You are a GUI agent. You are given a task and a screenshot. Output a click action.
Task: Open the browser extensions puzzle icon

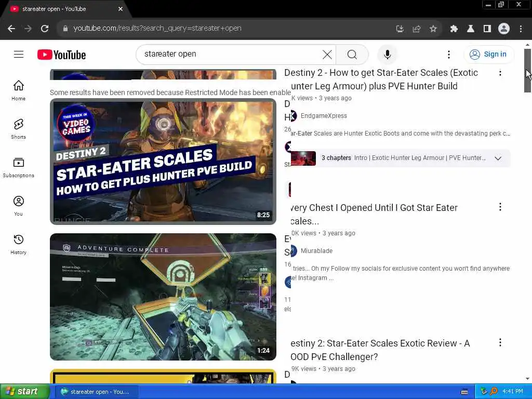pyautogui.click(x=454, y=29)
